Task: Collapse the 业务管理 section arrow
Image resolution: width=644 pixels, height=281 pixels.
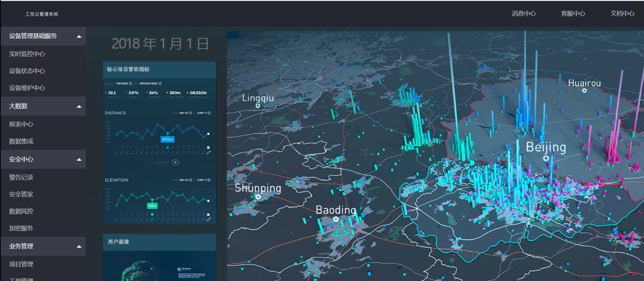Action: click(x=79, y=246)
